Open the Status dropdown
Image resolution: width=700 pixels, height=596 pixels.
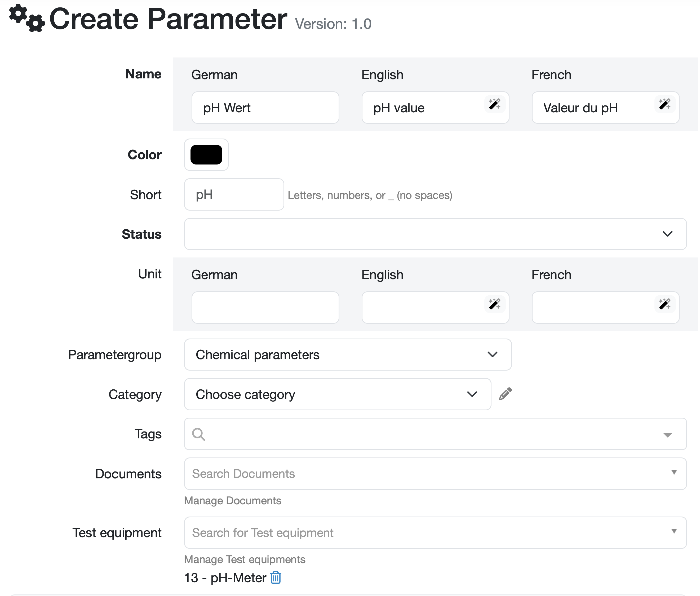[x=435, y=234]
